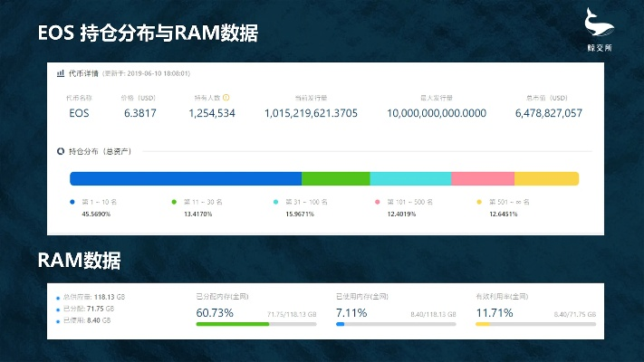This screenshot has width=644, height=362.
Task: Click the 当前发行量 column header
Action: [x=311, y=98]
